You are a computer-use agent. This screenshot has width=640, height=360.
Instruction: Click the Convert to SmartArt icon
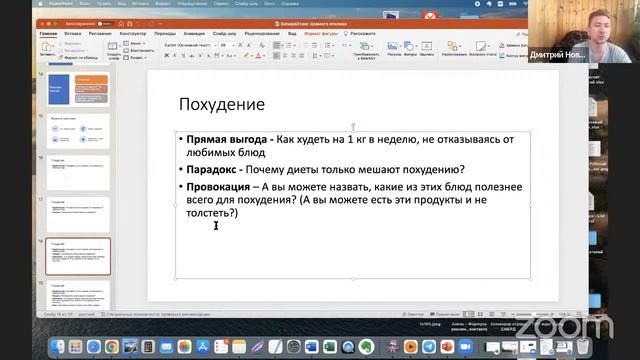pyautogui.click(x=365, y=46)
